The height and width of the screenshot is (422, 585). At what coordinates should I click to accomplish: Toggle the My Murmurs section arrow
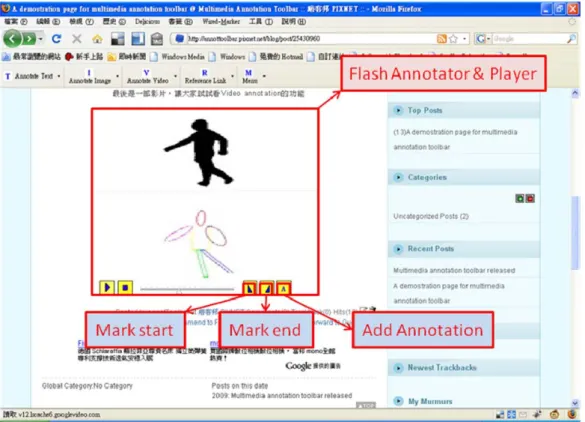click(x=398, y=401)
